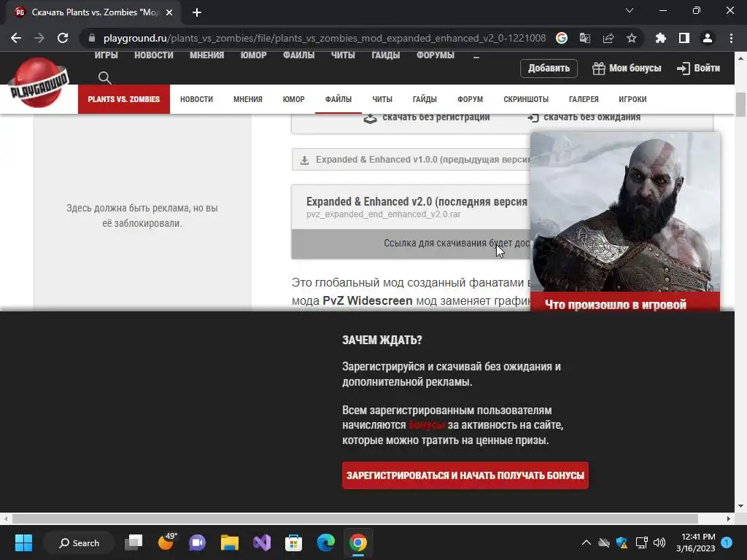The image size is (747, 560).
Task: Switch to the СКРИНШОТЫ tab
Action: [x=526, y=99]
